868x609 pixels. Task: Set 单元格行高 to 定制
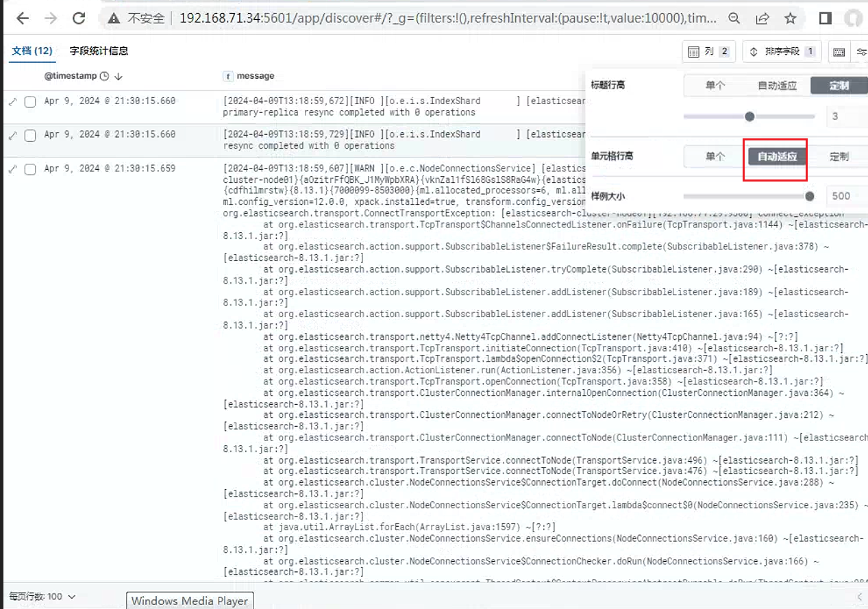point(839,156)
